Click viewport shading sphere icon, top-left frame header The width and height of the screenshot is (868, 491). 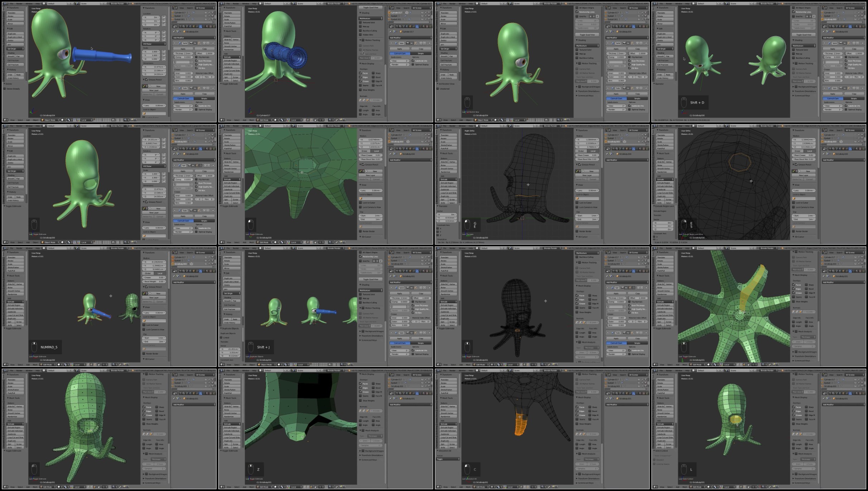click(63, 120)
